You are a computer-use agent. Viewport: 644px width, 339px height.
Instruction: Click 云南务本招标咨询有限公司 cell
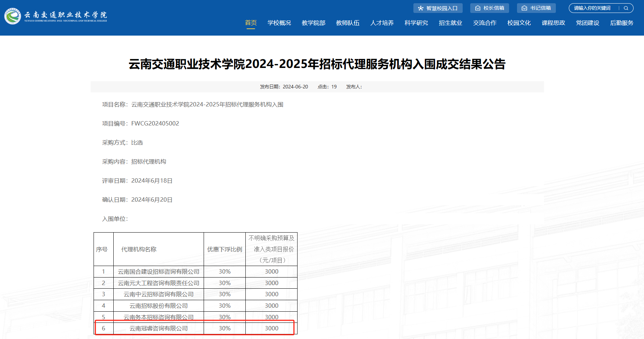click(x=159, y=317)
